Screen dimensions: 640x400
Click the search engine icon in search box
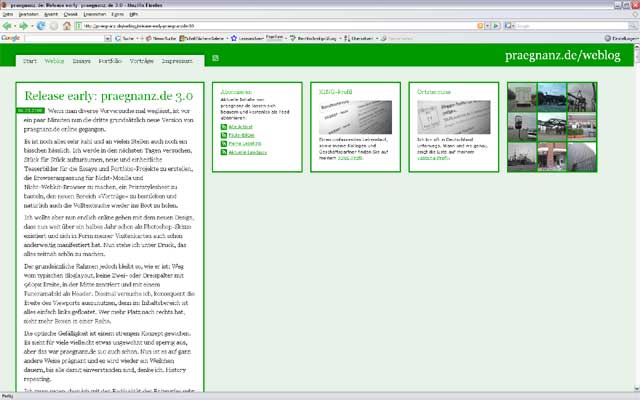click(x=507, y=26)
